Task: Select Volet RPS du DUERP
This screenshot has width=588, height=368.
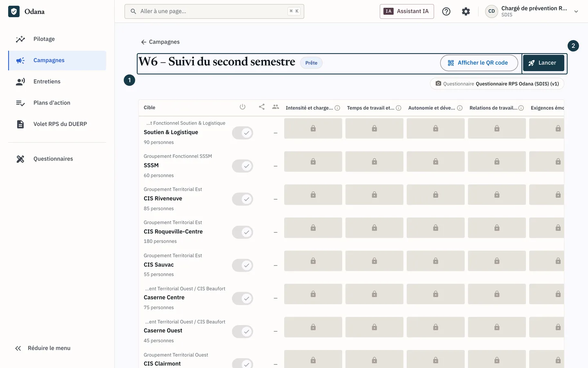Action: click(57, 124)
